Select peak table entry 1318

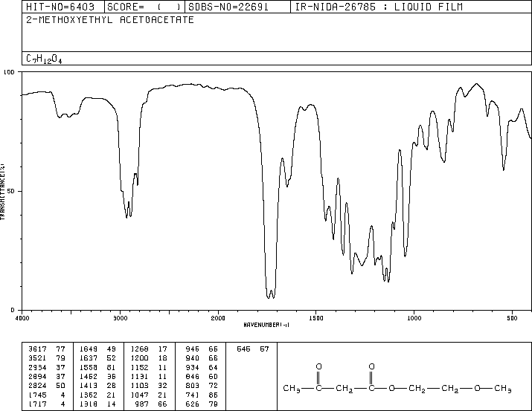[x=89, y=404]
